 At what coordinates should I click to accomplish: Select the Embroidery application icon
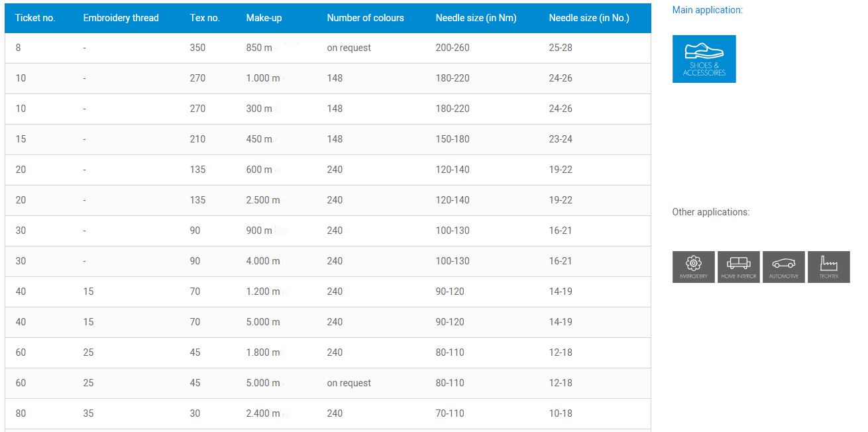click(694, 267)
